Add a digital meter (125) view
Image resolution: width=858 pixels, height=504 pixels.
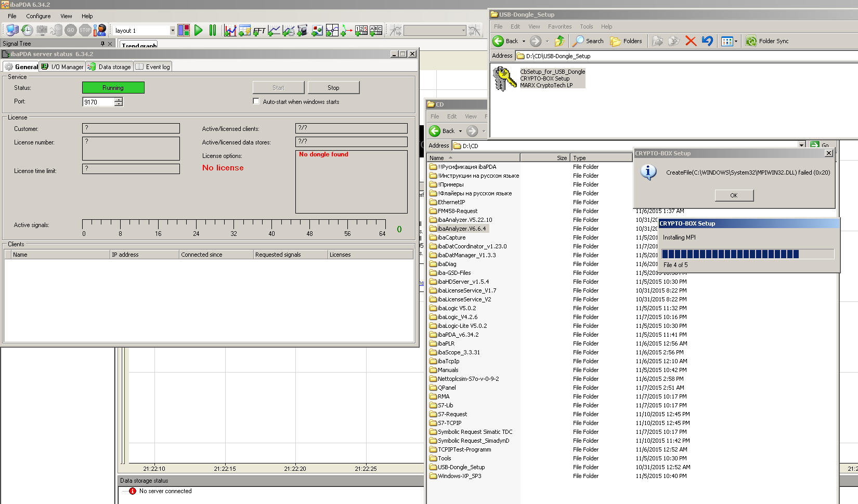361,31
